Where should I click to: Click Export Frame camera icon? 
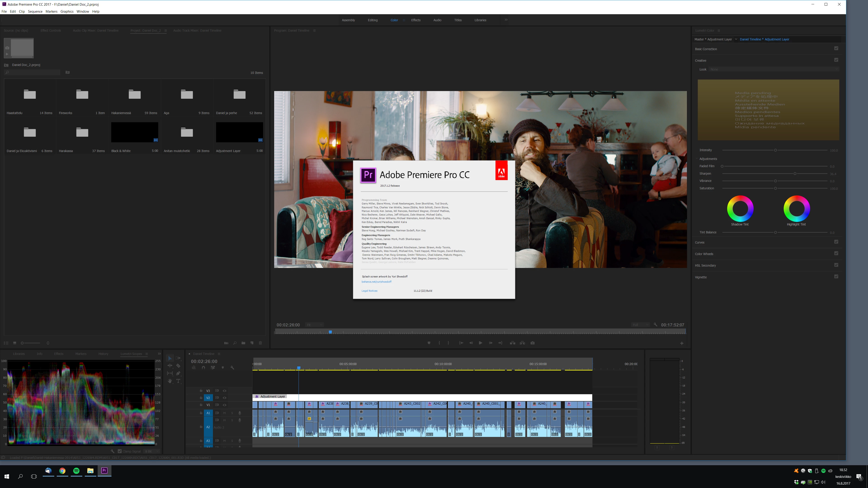tap(532, 343)
